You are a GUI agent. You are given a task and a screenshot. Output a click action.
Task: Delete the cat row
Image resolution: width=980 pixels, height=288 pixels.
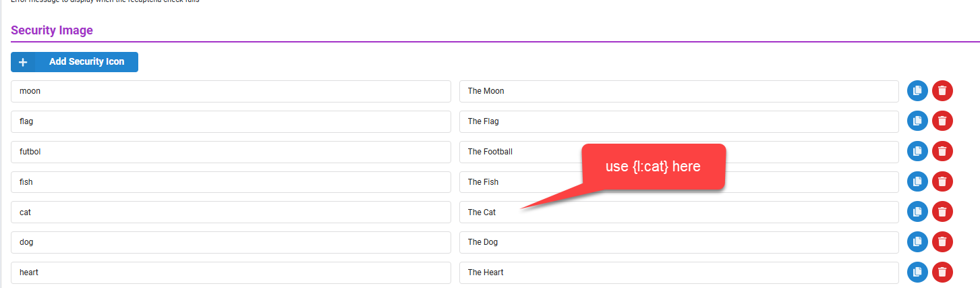click(x=943, y=212)
